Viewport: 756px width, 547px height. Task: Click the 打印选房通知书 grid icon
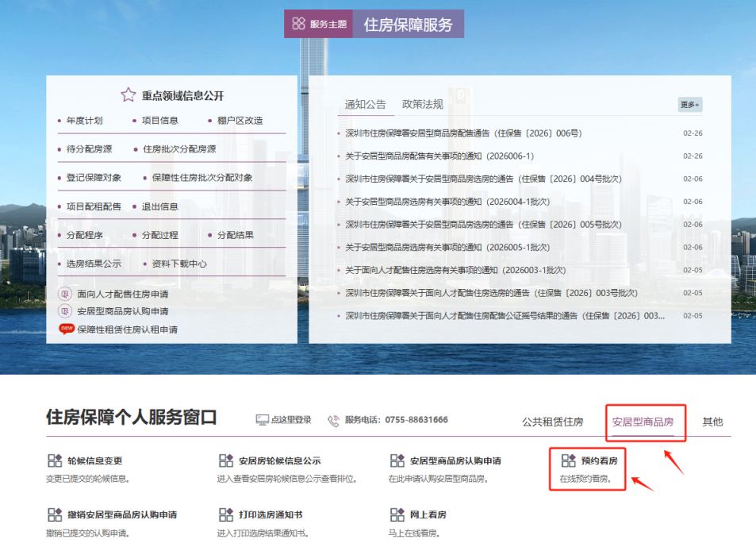[x=226, y=514]
